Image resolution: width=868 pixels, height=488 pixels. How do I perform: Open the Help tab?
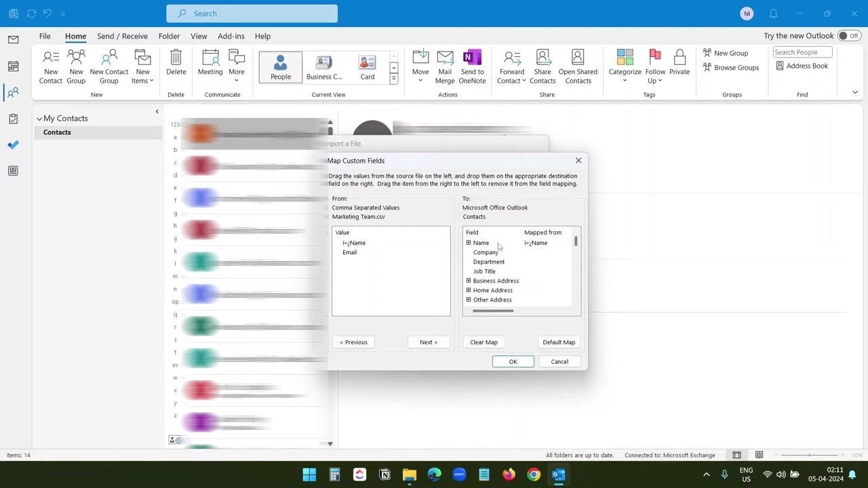262,36
